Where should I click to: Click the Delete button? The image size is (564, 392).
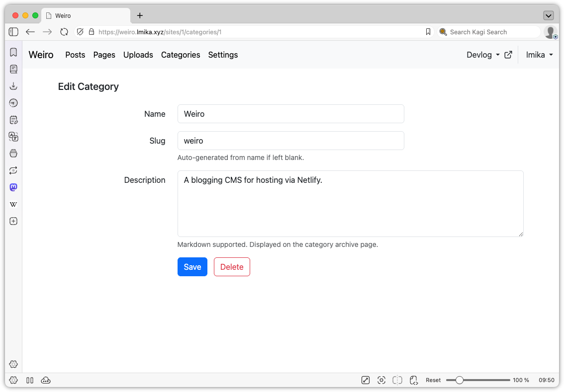(x=232, y=267)
